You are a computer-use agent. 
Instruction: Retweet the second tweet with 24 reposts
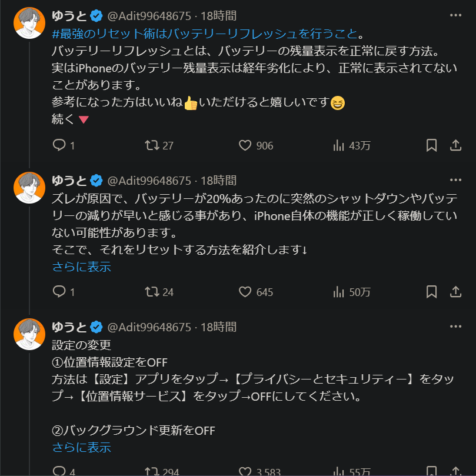click(152, 291)
